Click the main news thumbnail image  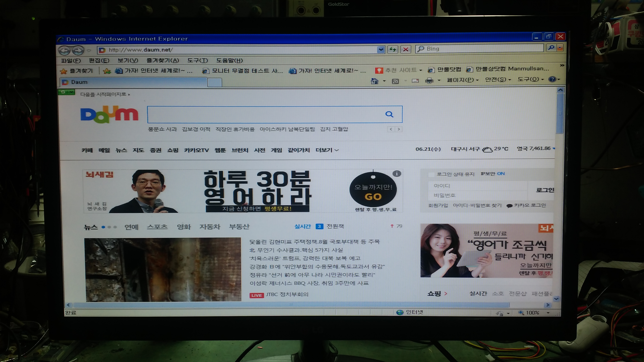[x=163, y=270]
